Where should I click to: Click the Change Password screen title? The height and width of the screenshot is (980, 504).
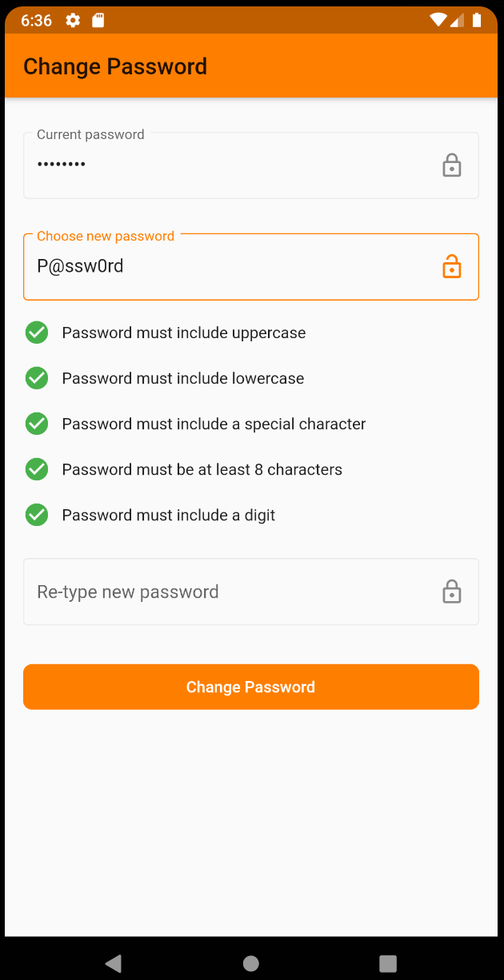(x=114, y=66)
